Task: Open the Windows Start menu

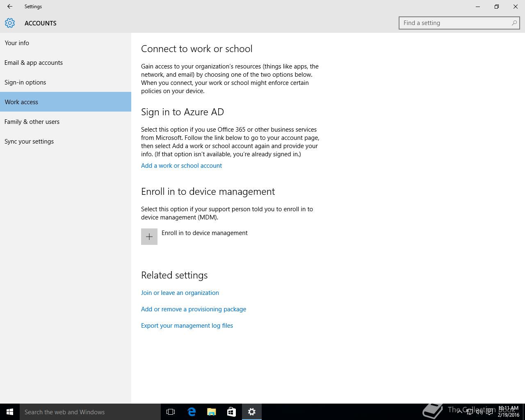Action: [x=10, y=412]
